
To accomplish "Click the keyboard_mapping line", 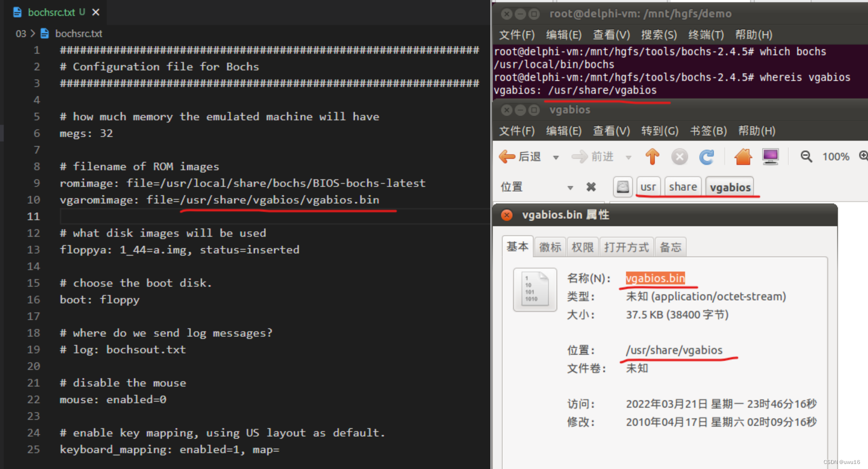I will (170, 449).
